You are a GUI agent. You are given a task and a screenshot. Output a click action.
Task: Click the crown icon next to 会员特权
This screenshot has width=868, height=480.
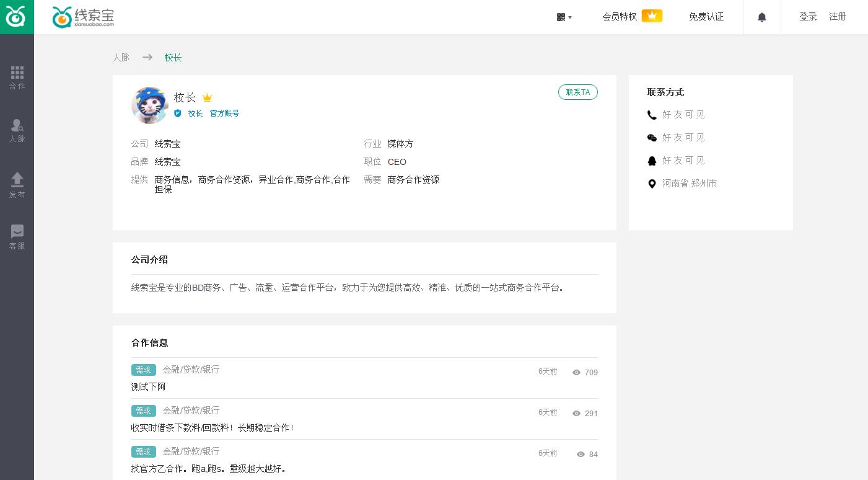point(651,16)
